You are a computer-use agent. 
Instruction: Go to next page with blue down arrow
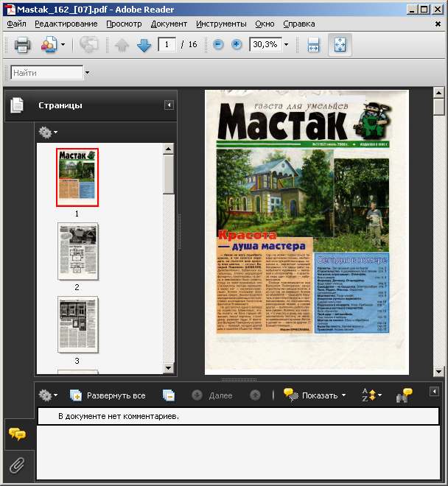point(144,45)
